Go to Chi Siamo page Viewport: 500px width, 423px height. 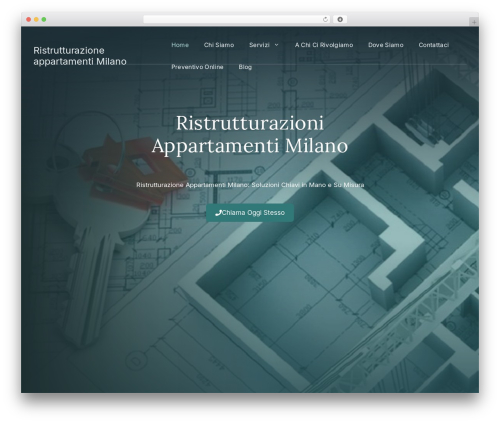click(219, 45)
